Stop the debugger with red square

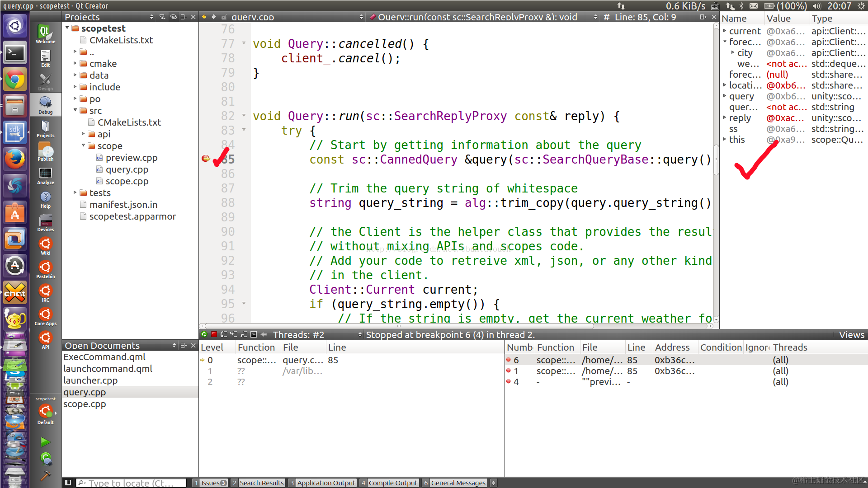coord(214,334)
